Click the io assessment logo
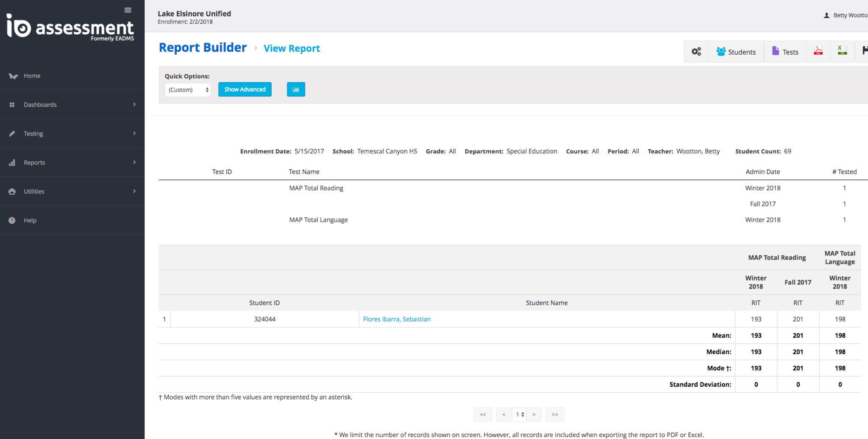 [x=70, y=28]
